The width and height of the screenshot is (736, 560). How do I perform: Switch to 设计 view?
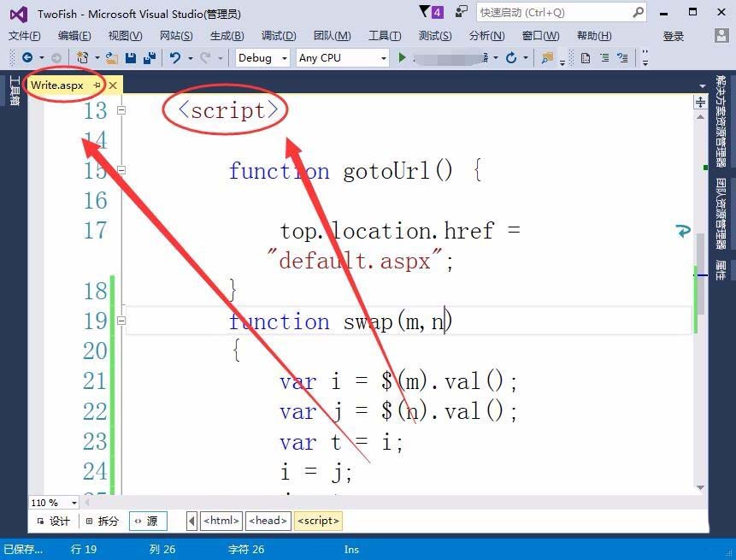pos(58,521)
